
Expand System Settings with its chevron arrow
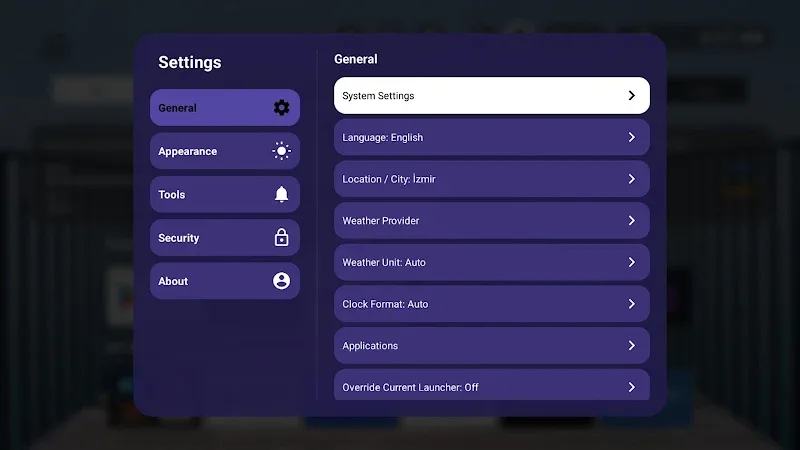click(632, 95)
